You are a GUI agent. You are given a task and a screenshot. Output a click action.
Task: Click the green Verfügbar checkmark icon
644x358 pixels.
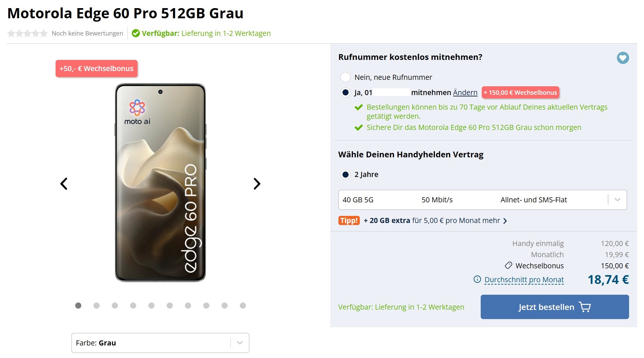point(136,33)
